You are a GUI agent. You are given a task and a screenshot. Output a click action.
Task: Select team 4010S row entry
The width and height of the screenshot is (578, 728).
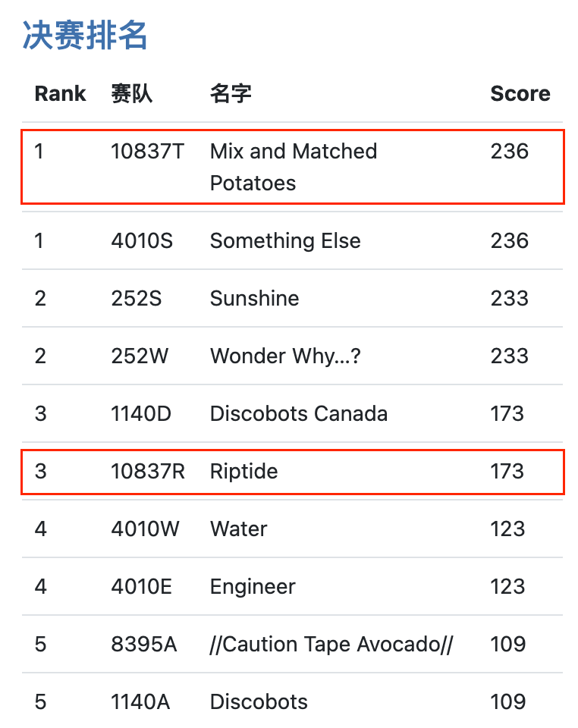click(142, 241)
